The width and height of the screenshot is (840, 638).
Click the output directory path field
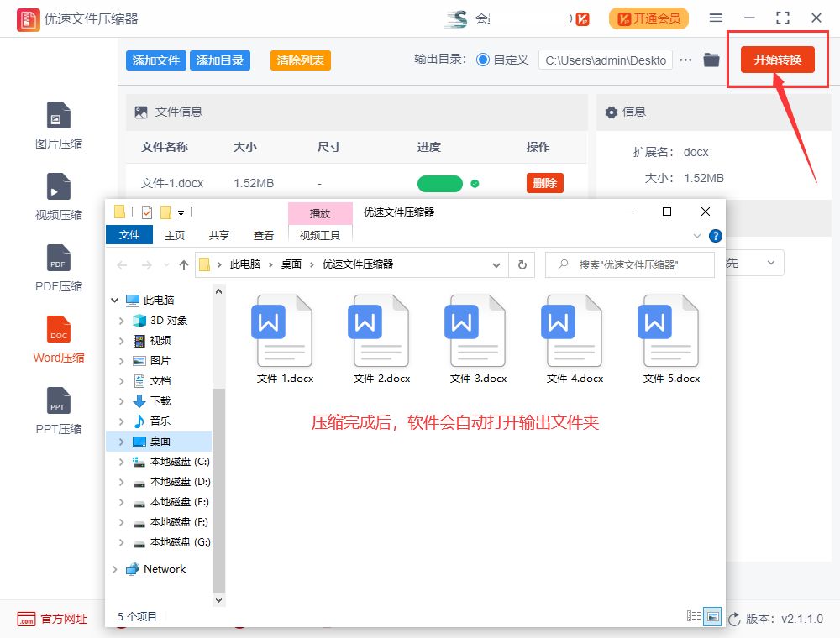(606, 60)
